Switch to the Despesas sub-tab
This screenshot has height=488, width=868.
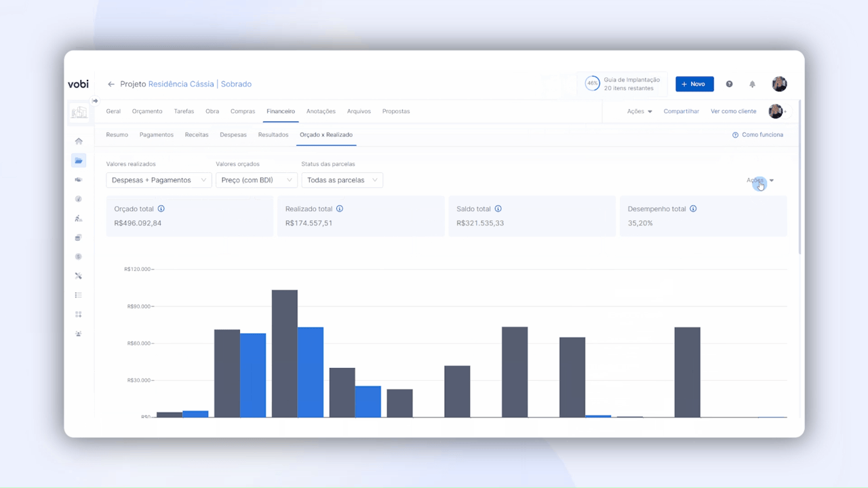click(233, 135)
